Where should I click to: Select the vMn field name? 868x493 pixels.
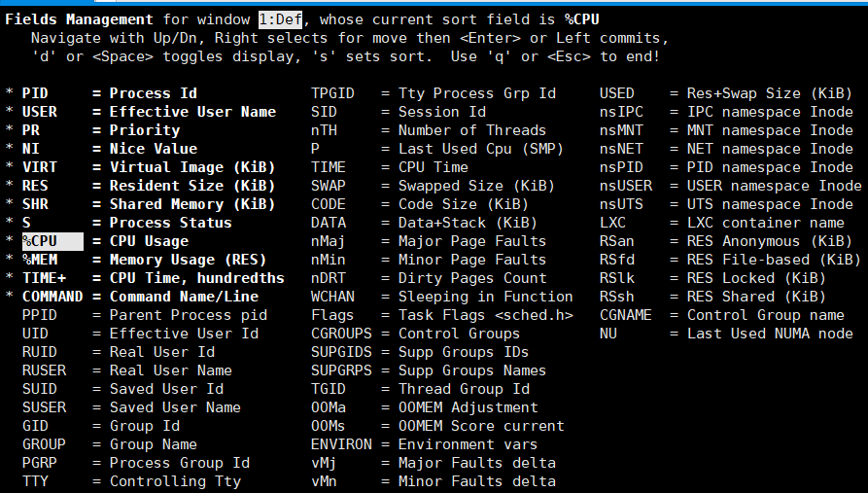coord(324,481)
